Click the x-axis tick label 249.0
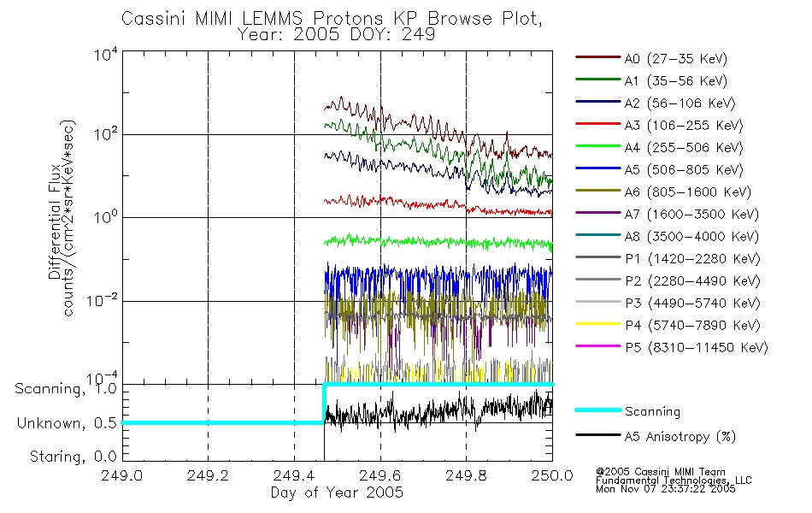 pos(122,475)
